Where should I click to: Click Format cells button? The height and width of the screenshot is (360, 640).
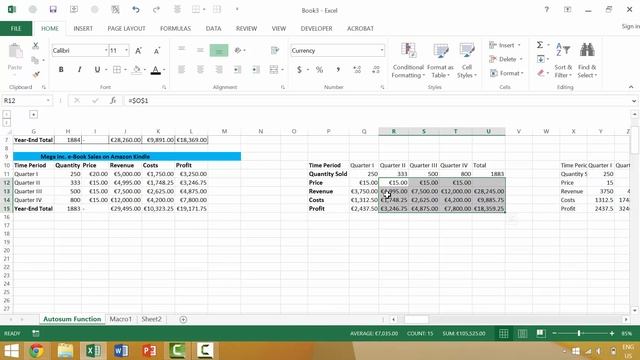(x=507, y=73)
